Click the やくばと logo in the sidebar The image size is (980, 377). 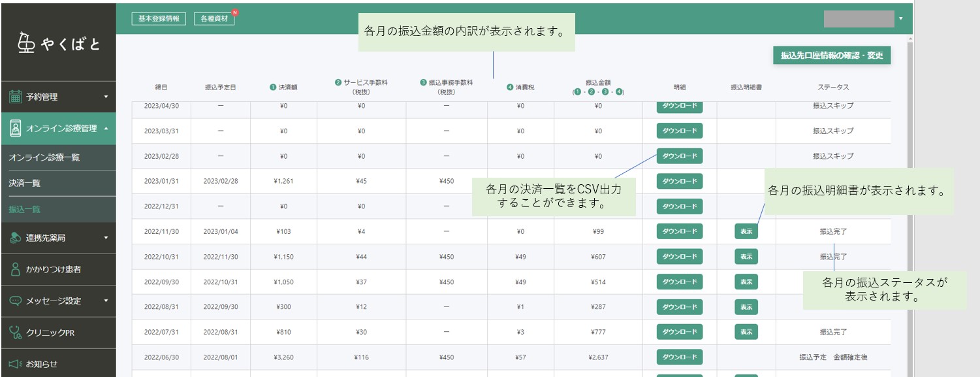(x=59, y=44)
